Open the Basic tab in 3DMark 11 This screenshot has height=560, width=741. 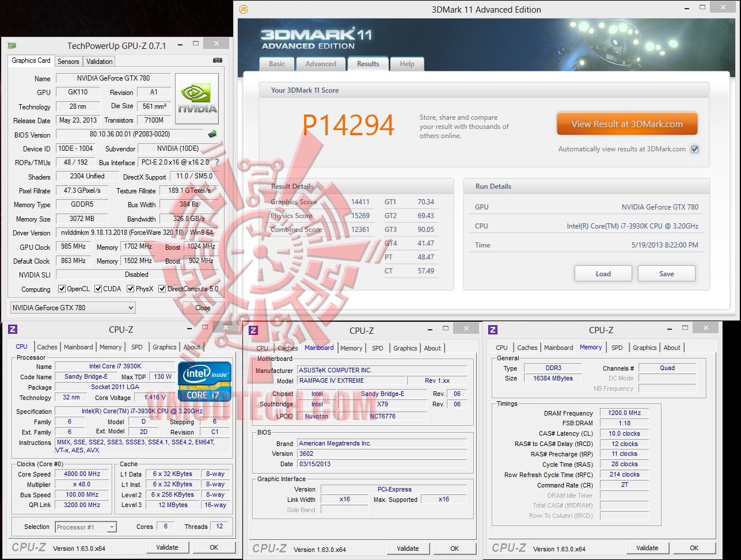277,64
